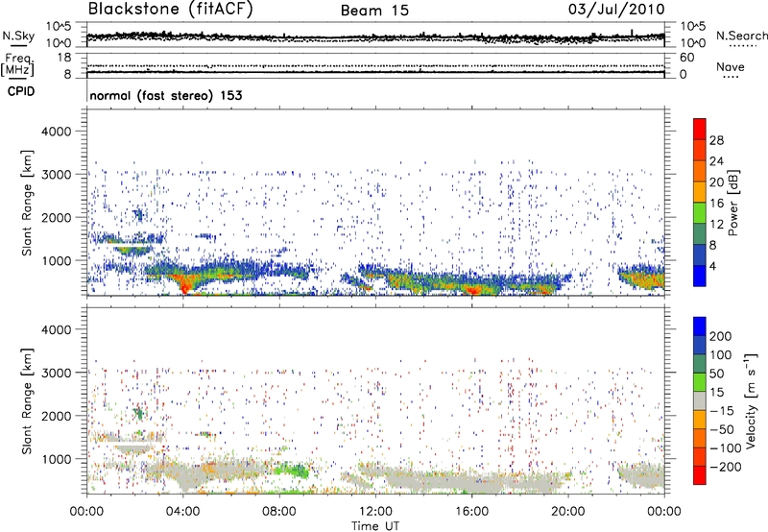Click the '24' label on Power colorbar

(x=716, y=161)
